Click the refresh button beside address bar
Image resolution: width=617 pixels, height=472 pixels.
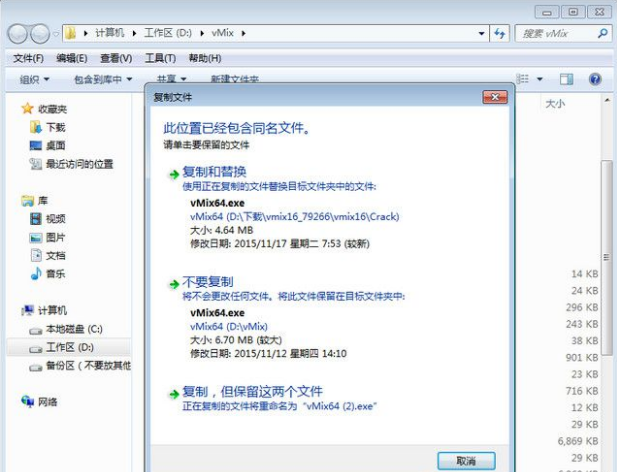point(500,33)
